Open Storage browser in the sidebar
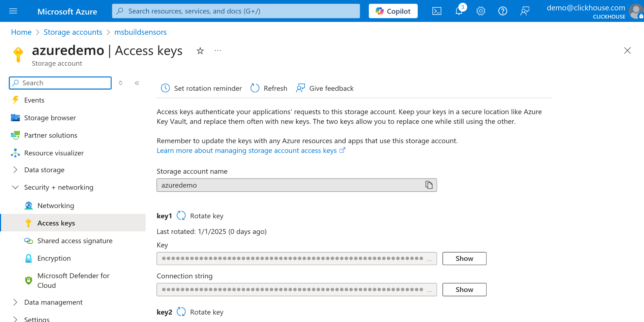 [x=50, y=118]
